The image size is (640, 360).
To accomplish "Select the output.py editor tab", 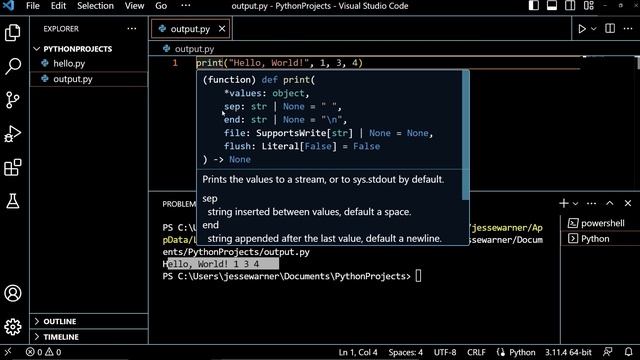I will (x=191, y=29).
